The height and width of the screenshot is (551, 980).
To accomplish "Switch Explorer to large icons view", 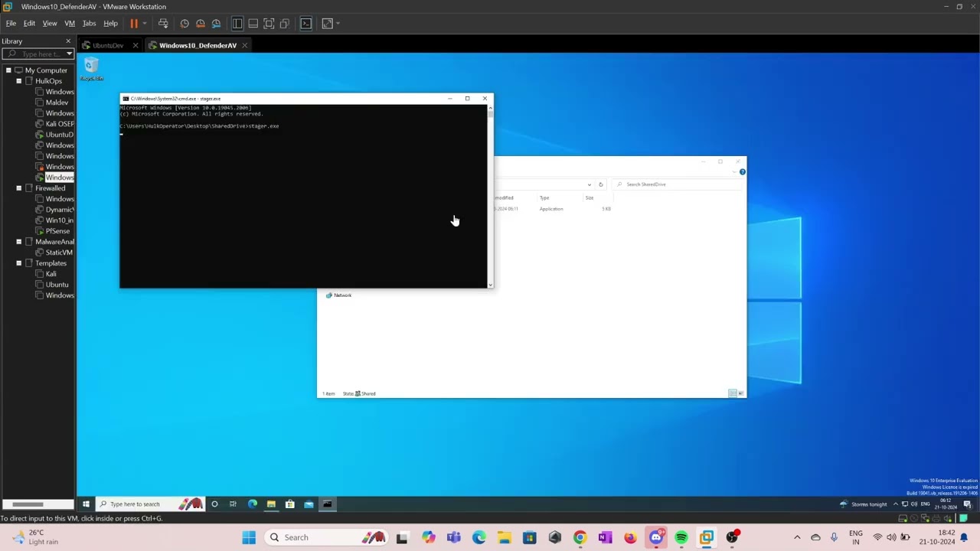I will click(x=741, y=393).
